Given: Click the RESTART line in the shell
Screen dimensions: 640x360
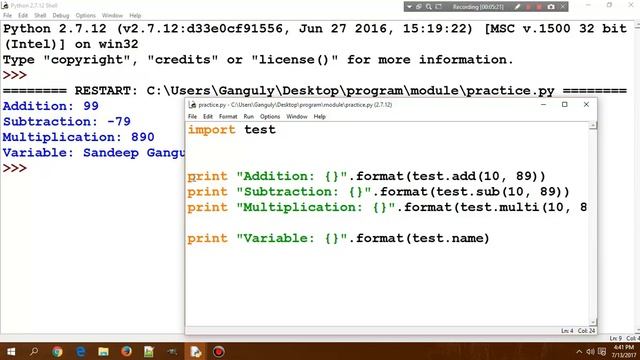Looking at the screenshot, I should click(x=315, y=91).
